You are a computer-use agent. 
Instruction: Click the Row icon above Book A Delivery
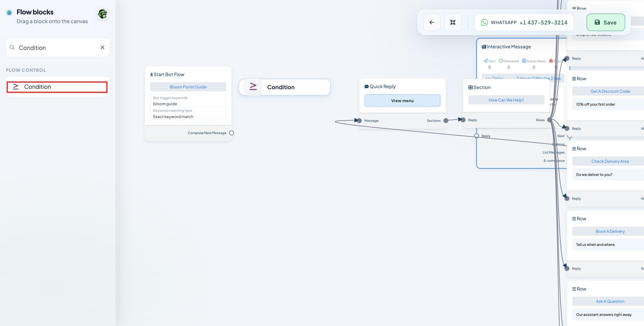coord(574,219)
